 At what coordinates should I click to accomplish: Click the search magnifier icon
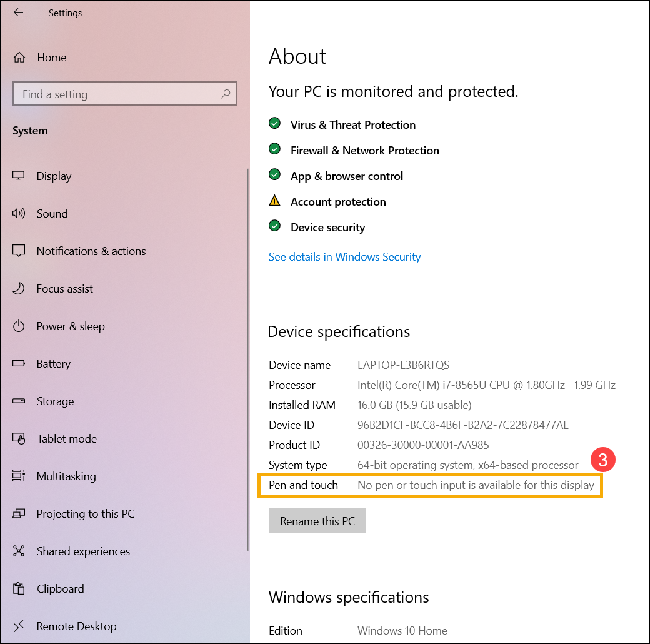pos(226,94)
